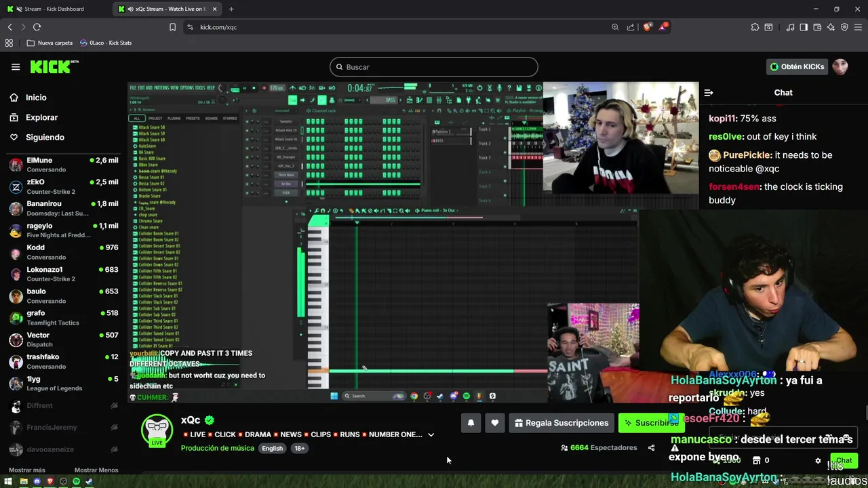Click the green Chat send button
This screenshot has width=868, height=488.
tap(844, 461)
